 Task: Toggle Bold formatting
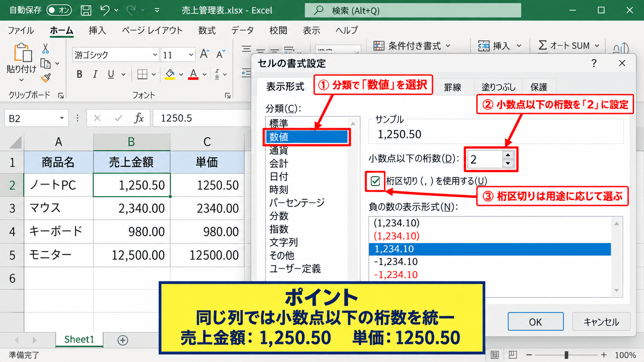tap(79, 74)
